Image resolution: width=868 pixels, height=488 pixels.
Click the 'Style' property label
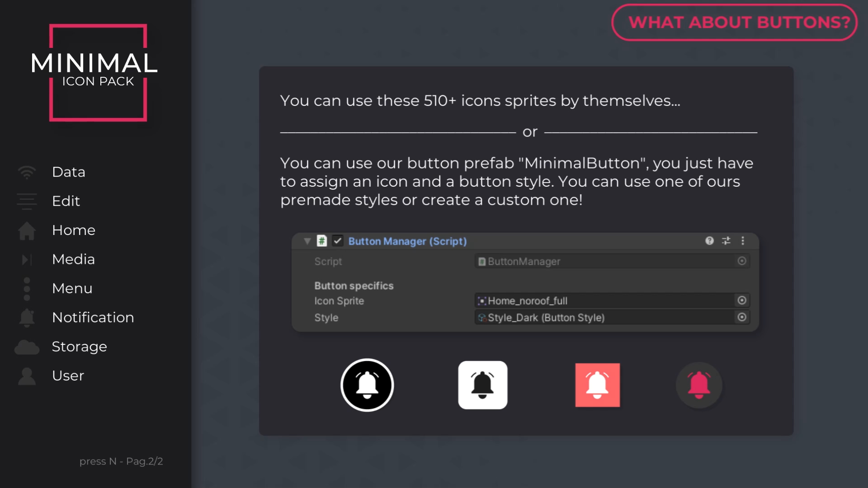point(326,318)
